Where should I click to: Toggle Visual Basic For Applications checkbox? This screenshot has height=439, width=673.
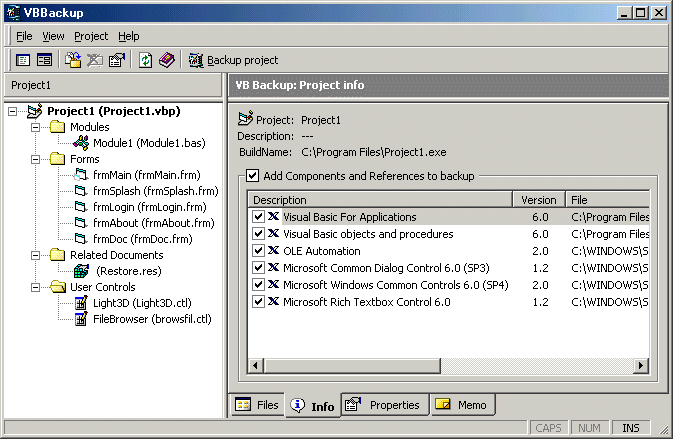pos(258,216)
